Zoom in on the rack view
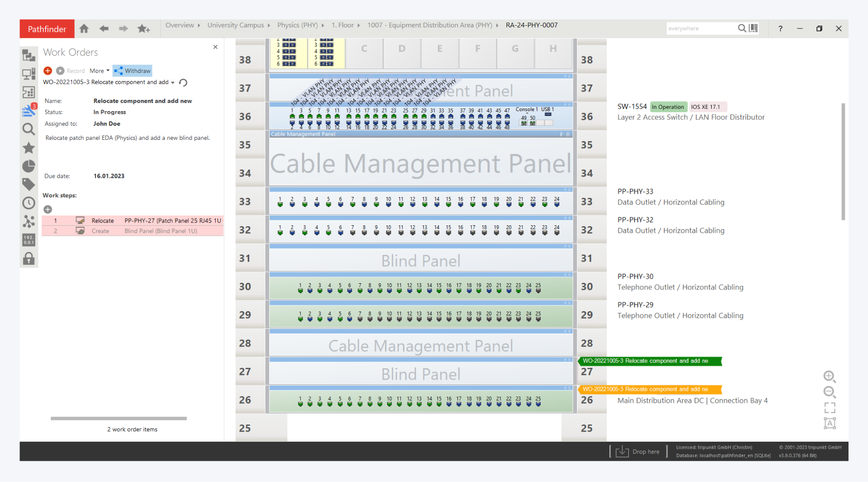868x482 pixels. point(829,376)
